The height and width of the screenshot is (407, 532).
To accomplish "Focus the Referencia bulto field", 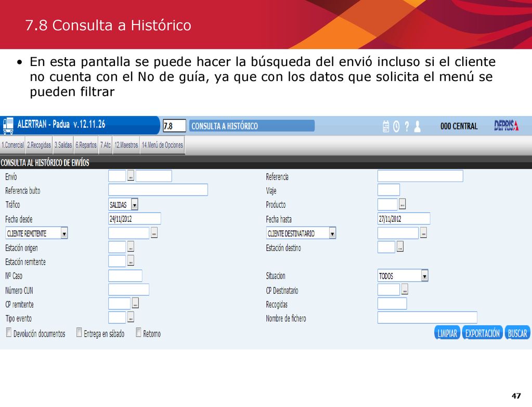I will point(158,190).
